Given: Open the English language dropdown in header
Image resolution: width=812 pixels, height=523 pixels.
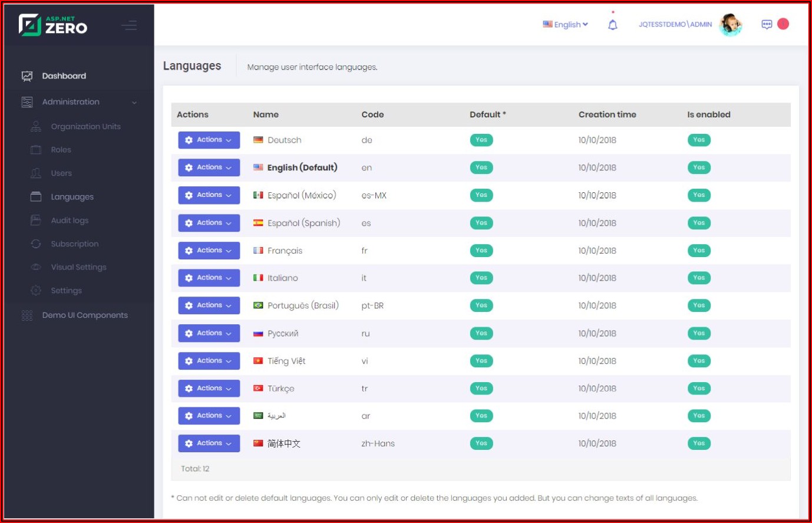Looking at the screenshot, I should click(x=565, y=24).
